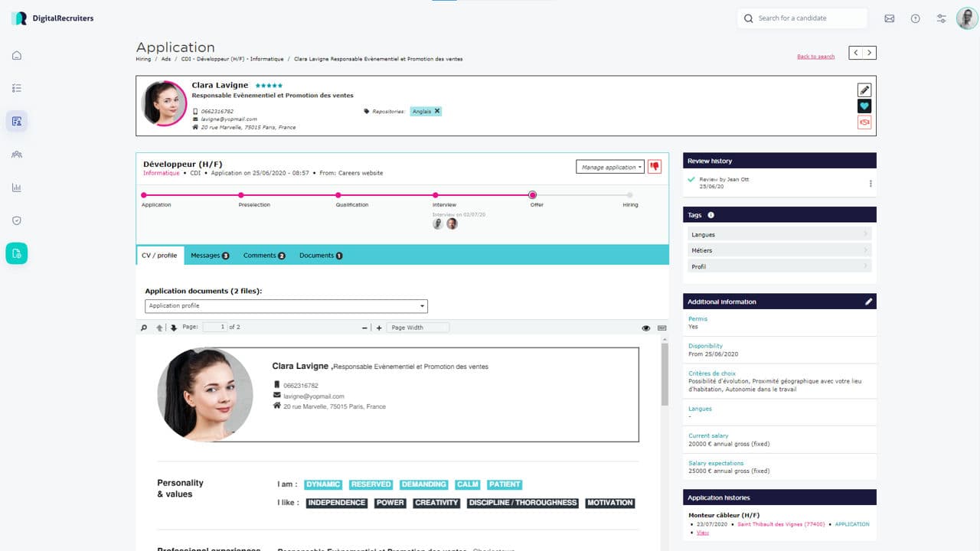
Task: Click the red thumbs-down reject icon
Action: click(655, 167)
